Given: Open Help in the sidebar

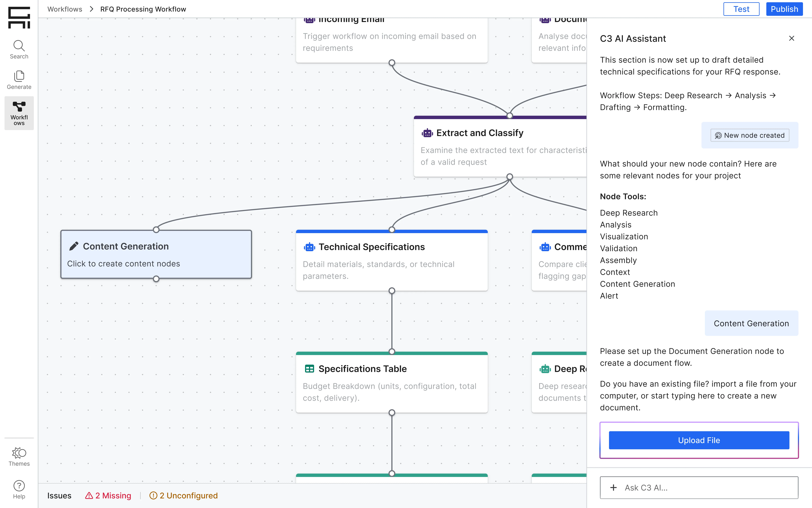Looking at the screenshot, I should [x=19, y=490].
